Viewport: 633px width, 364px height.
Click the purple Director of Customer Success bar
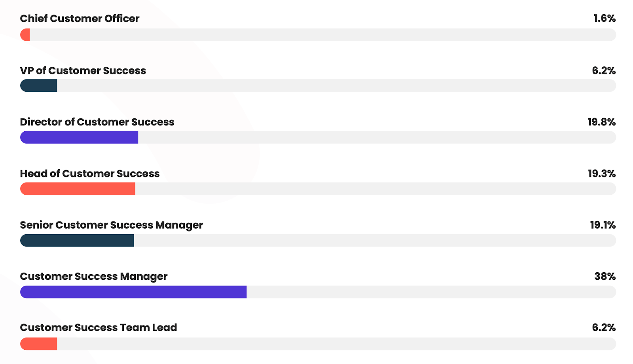[79, 137]
